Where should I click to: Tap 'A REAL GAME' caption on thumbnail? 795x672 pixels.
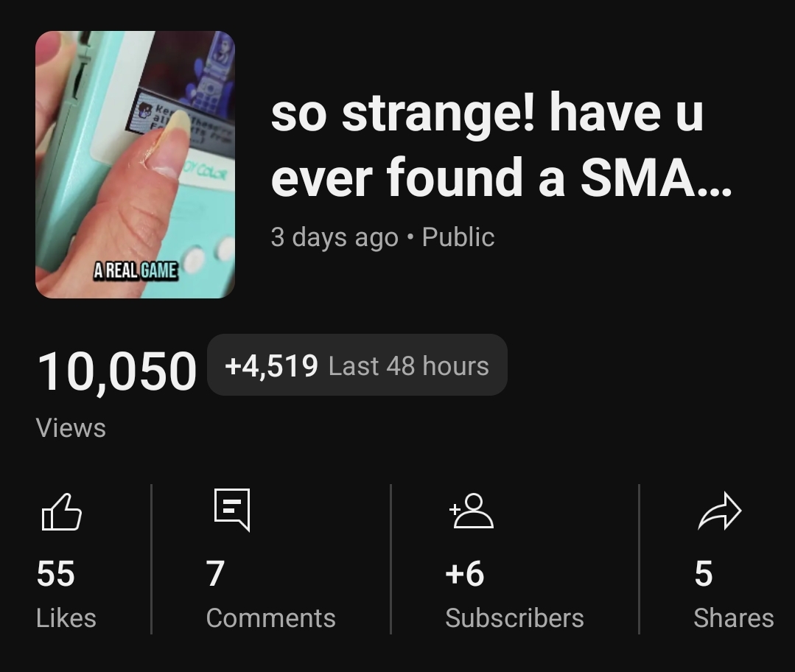[136, 271]
